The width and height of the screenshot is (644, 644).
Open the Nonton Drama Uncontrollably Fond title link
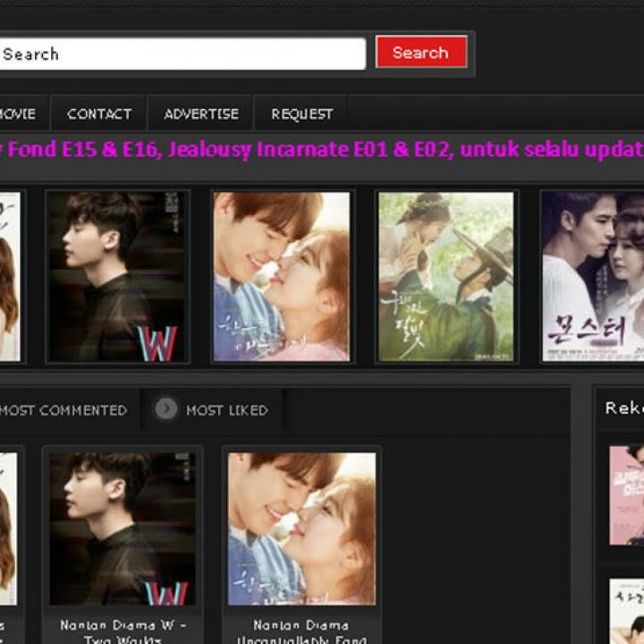tap(301, 632)
